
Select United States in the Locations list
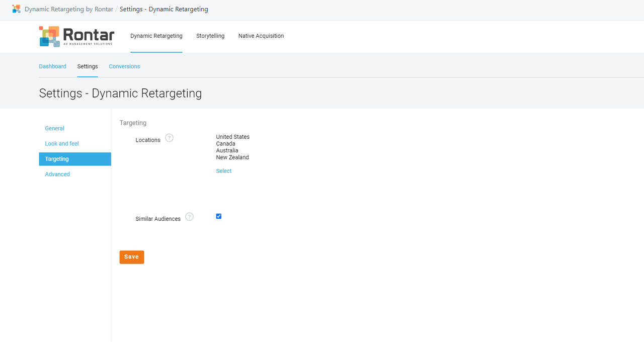(232, 136)
